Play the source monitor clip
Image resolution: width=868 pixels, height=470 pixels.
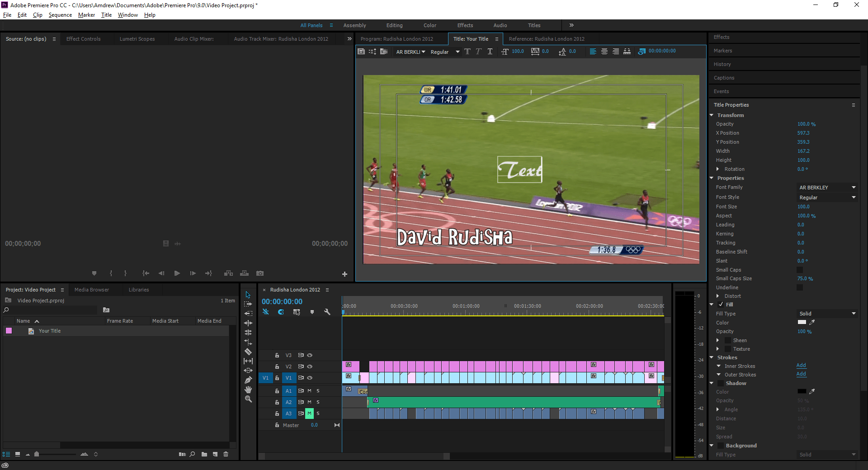(x=177, y=273)
